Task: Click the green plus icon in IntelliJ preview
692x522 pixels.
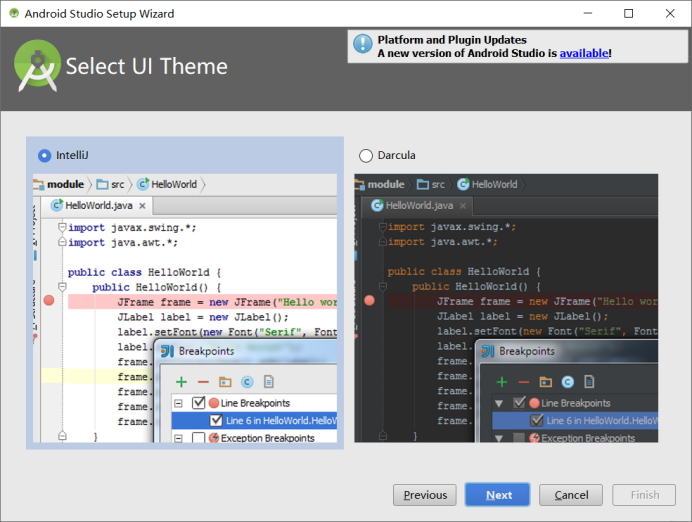Action: [x=181, y=382]
